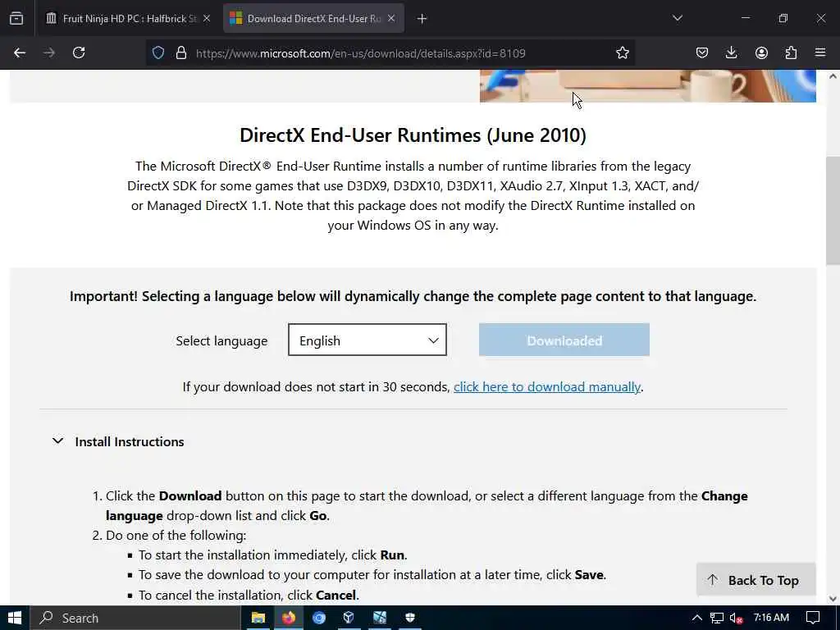Open the Select language English dropdown

(367, 340)
